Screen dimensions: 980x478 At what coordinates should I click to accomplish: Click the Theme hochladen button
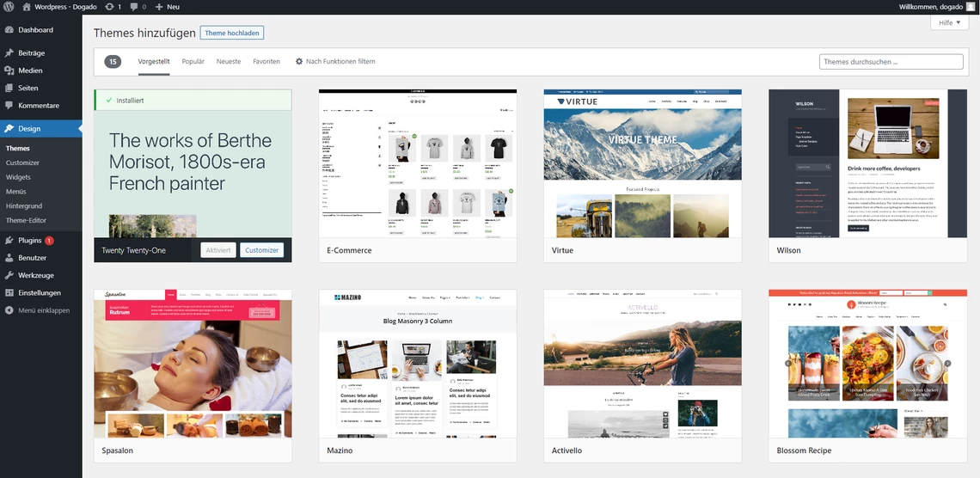point(231,33)
